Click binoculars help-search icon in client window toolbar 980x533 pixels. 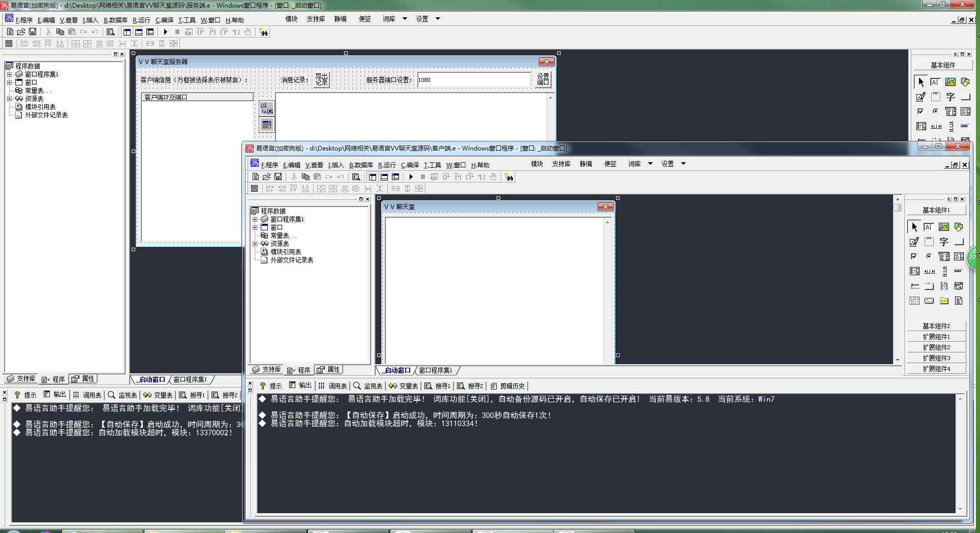(x=509, y=176)
